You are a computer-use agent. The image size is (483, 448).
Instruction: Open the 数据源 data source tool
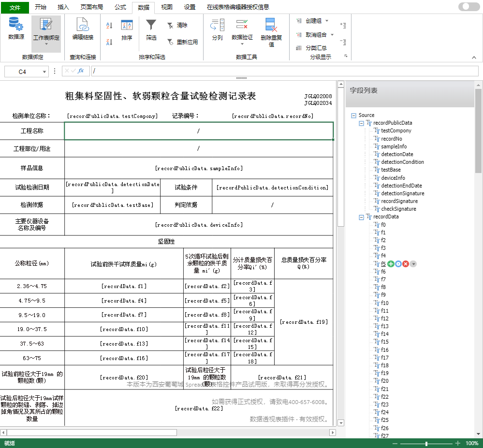coord(16,29)
